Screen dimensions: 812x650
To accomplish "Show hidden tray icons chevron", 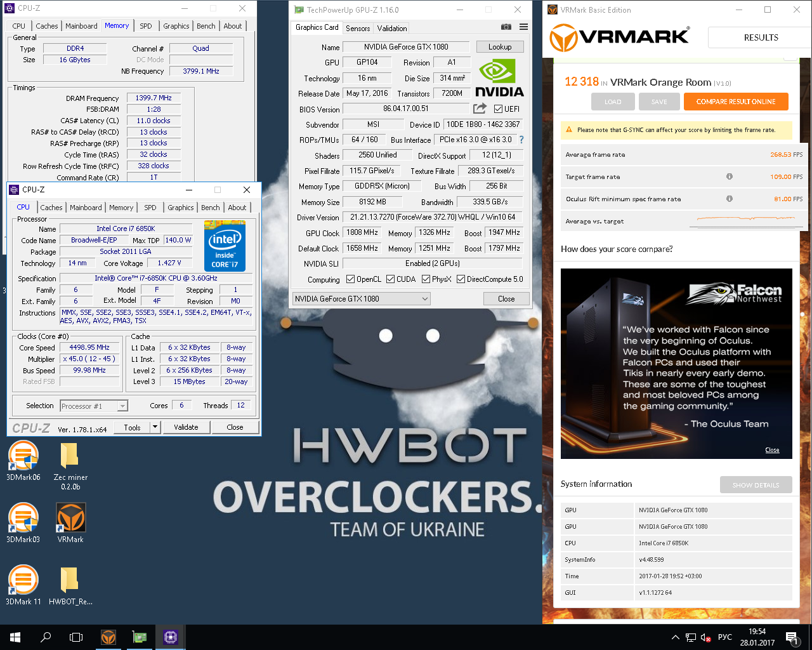I will tap(676, 637).
